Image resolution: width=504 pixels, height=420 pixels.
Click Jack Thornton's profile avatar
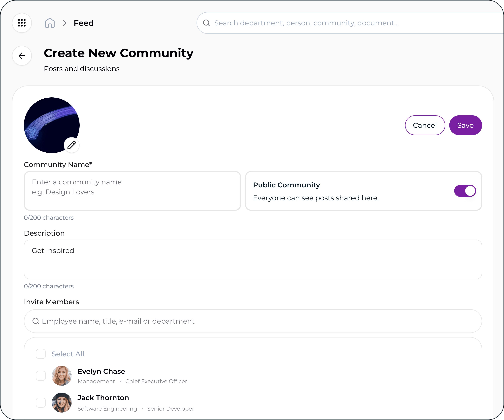[x=62, y=402]
